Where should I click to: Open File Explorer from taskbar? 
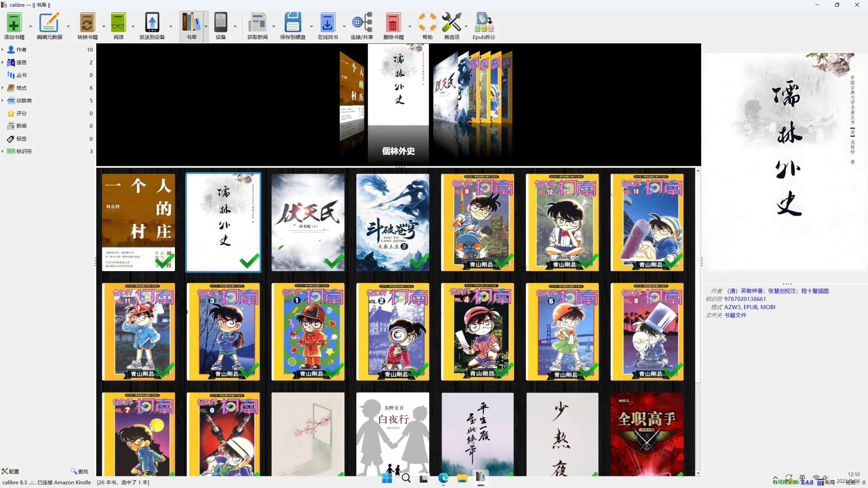tap(462, 478)
